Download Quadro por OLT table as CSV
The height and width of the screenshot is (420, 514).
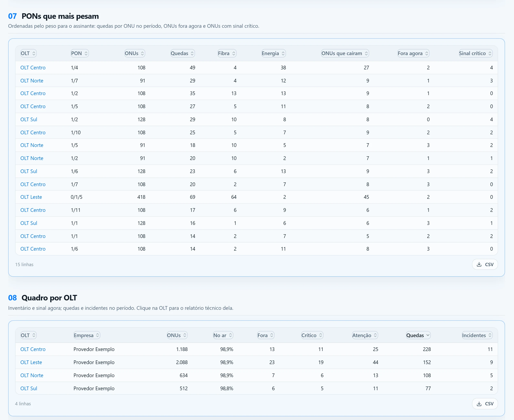coord(485,404)
